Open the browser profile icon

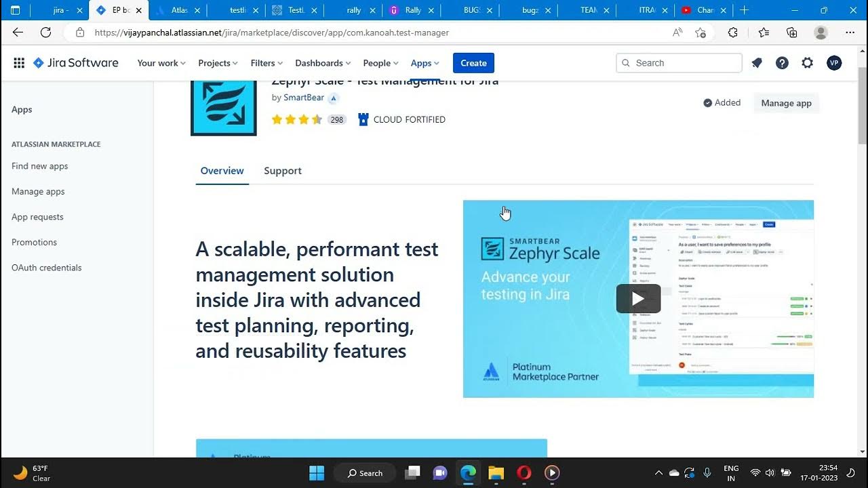click(821, 33)
